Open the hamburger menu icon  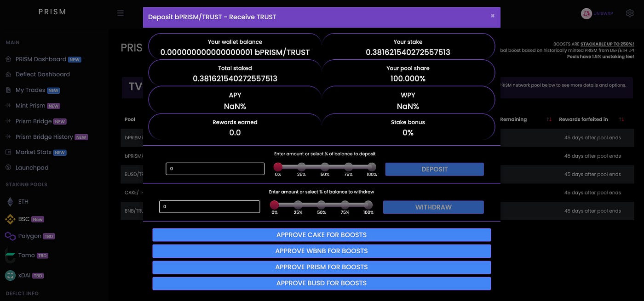[x=121, y=13]
